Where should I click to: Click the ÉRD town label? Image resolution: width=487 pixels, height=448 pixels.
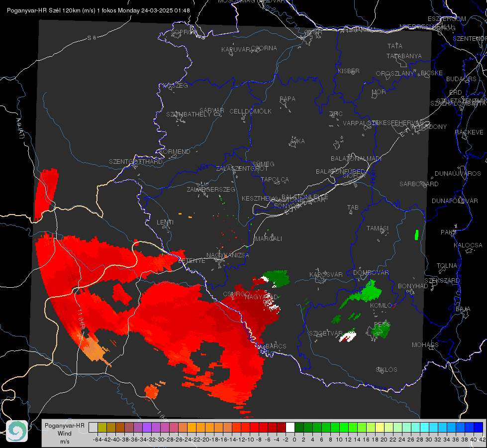click(456, 93)
